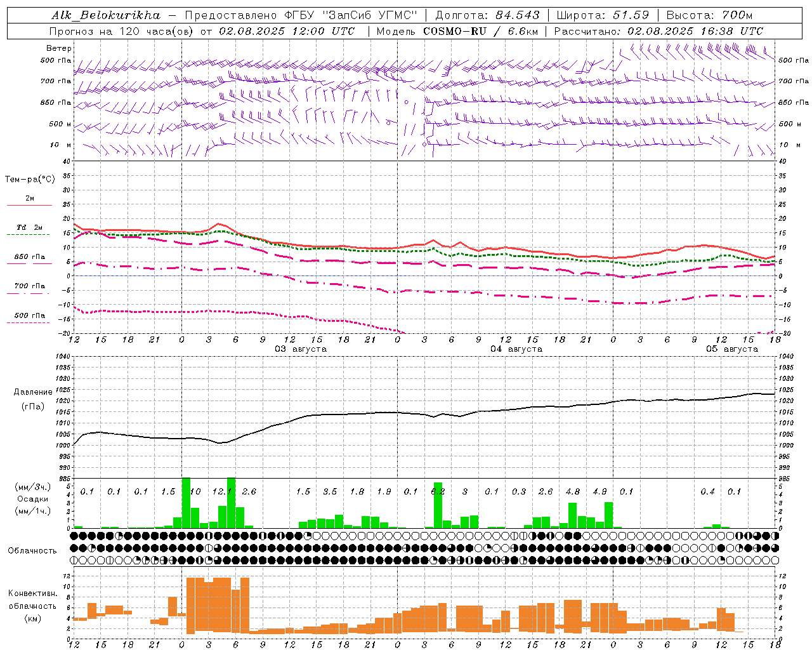The height and width of the screenshot is (650, 812).
Task: Click the Конвективн. облачность label
Action: 32,600
